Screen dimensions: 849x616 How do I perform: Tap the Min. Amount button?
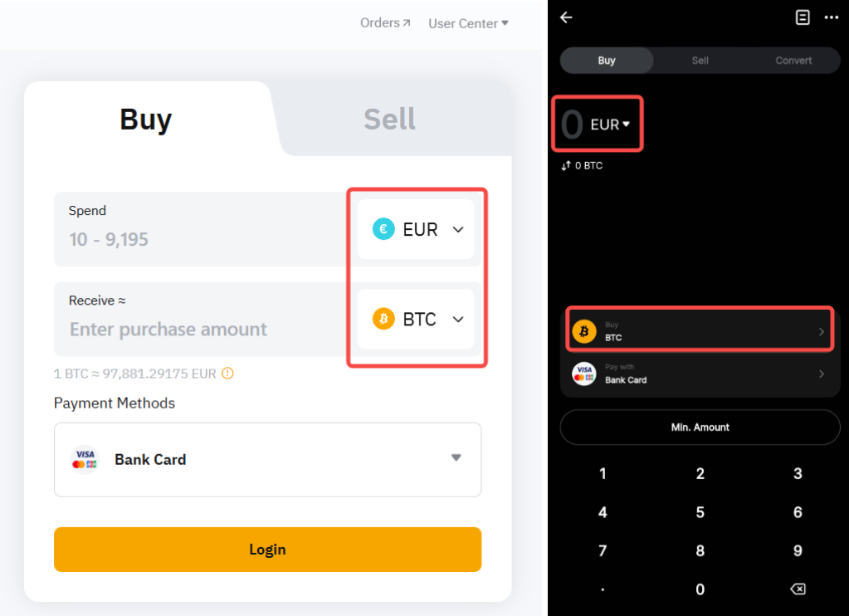pyautogui.click(x=700, y=428)
